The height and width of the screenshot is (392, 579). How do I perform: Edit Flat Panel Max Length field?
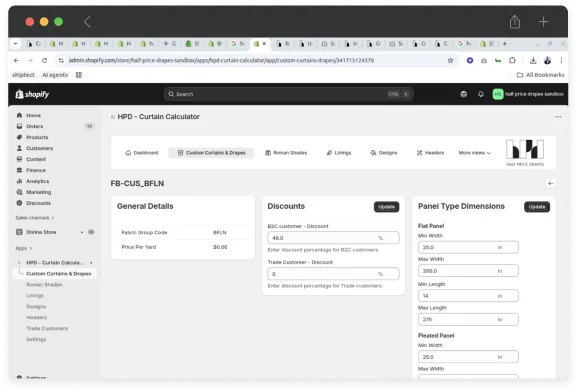coord(468,319)
